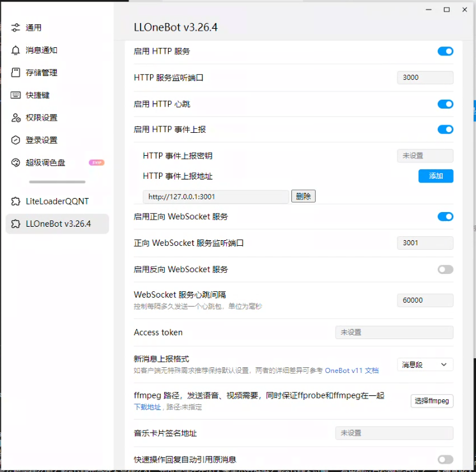Toggle 启用 HTTP 心跳 switch
Screen dimensions: 476x472
[445, 104]
